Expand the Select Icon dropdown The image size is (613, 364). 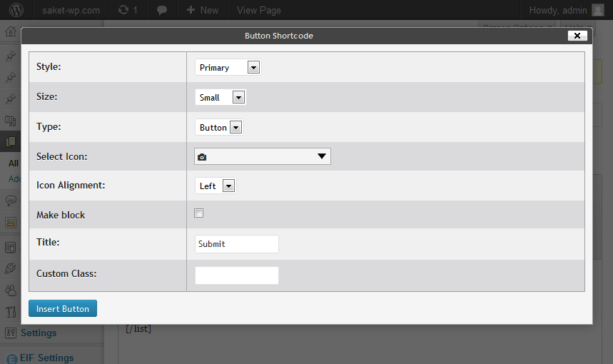tap(263, 156)
